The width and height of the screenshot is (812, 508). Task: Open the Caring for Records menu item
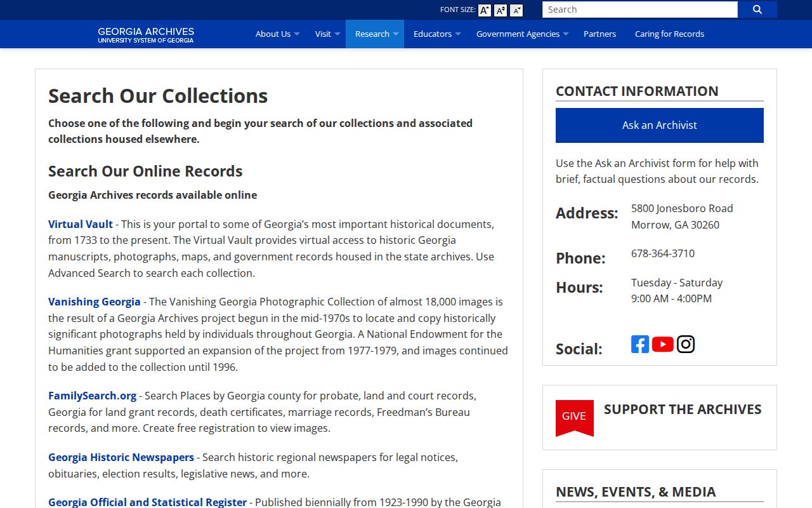pyautogui.click(x=669, y=34)
